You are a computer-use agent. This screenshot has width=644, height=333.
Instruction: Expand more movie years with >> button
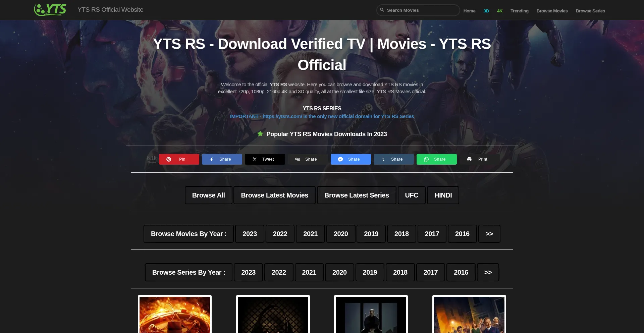[x=489, y=234]
